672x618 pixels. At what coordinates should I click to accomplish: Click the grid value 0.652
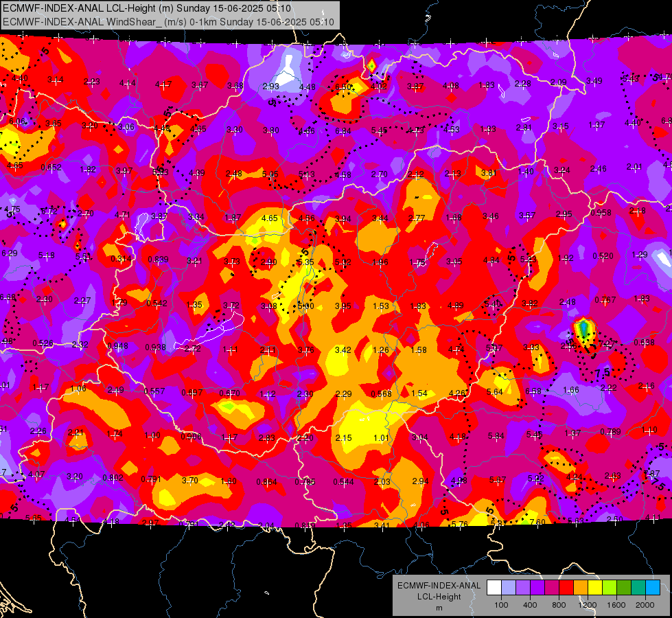[x=51, y=168]
